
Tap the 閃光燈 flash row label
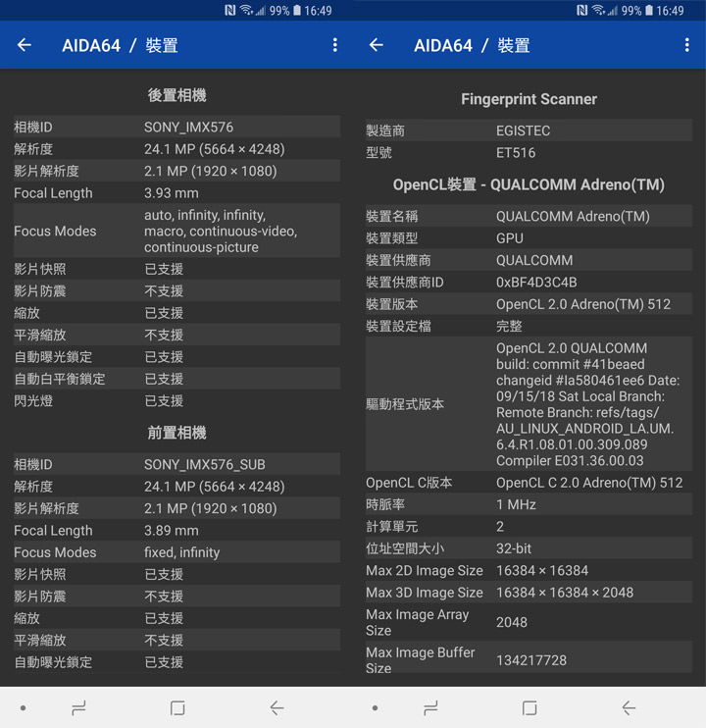[33, 401]
